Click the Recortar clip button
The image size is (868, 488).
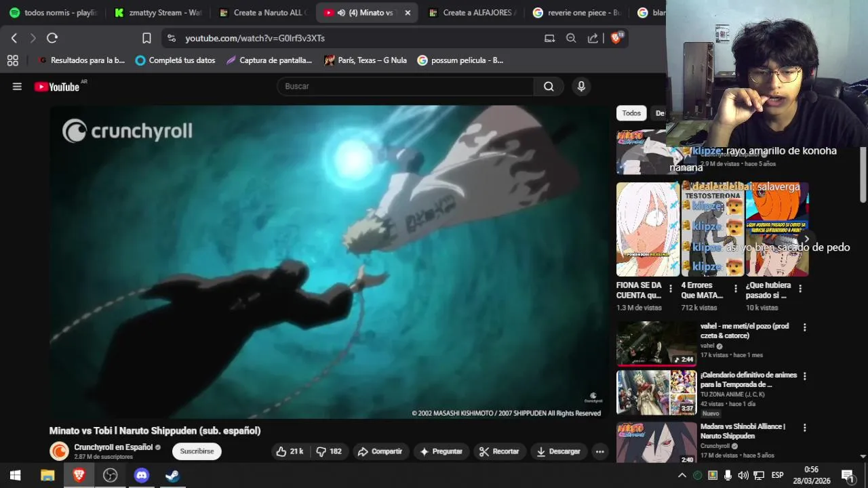[499, 451]
